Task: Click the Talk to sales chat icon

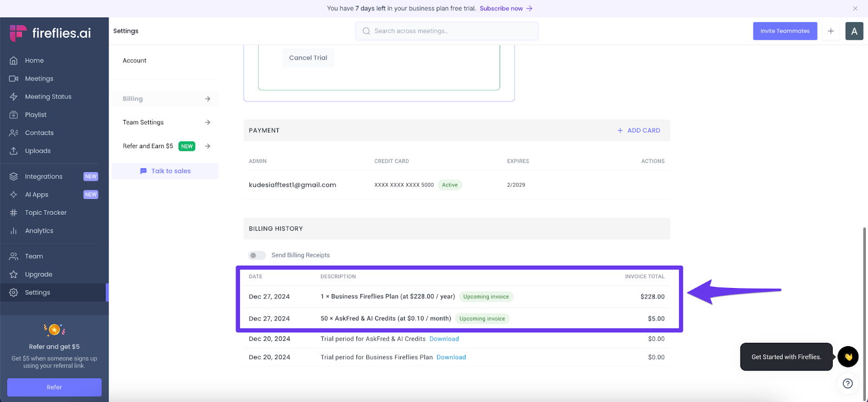Action: 143,171
